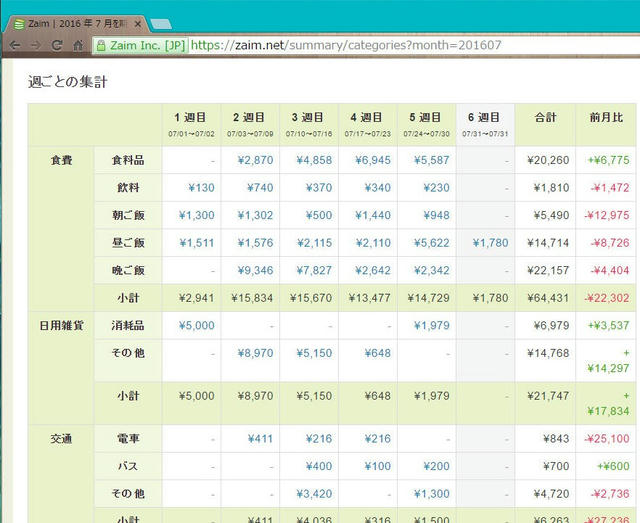Click the Zaim Inc. [JP] certificate label

tap(147, 45)
